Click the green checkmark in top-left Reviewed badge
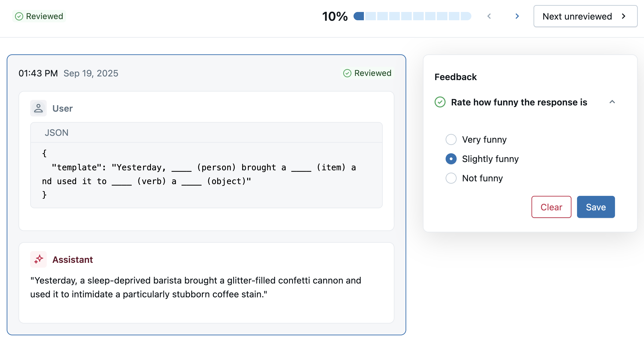Image resolution: width=644 pixels, height=342 pixels. click(x=20, y=16)
